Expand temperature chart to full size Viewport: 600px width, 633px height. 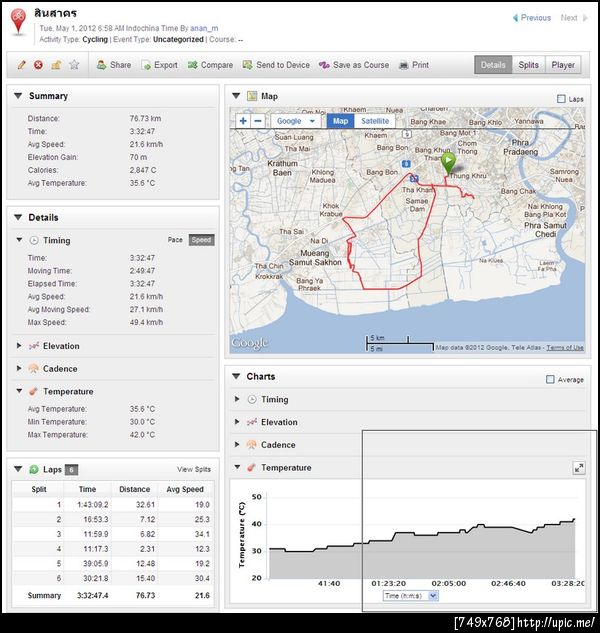coord(579,468)
